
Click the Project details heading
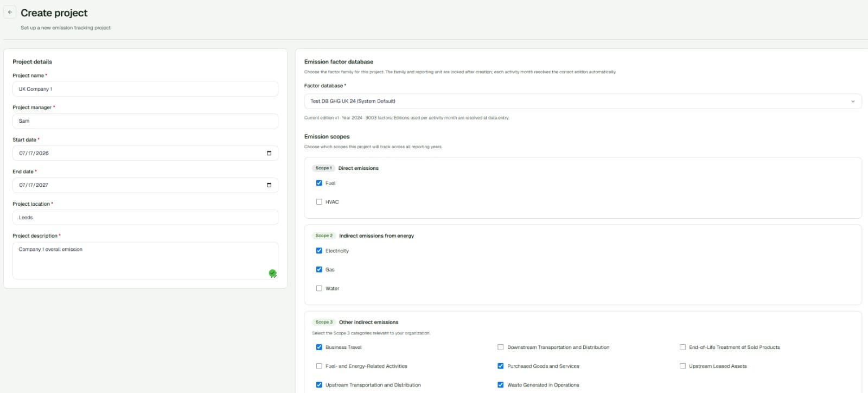(x=33, y=62)
